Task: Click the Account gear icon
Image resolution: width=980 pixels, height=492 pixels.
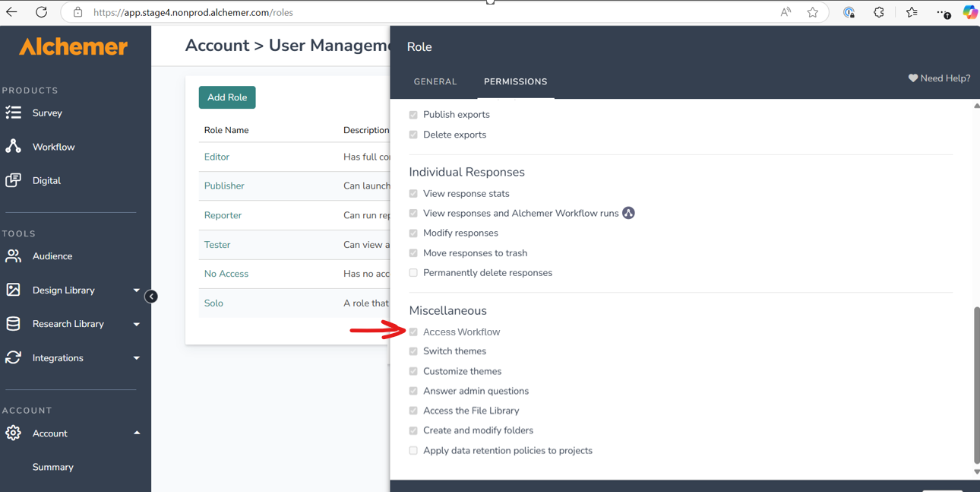Action: pos(13,433)
